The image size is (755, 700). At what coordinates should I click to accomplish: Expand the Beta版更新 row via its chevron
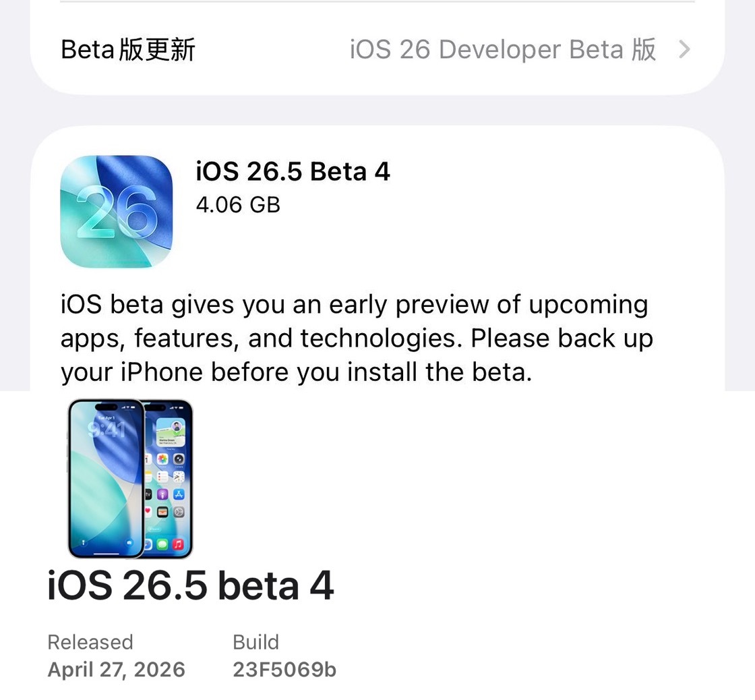point(684,49)
